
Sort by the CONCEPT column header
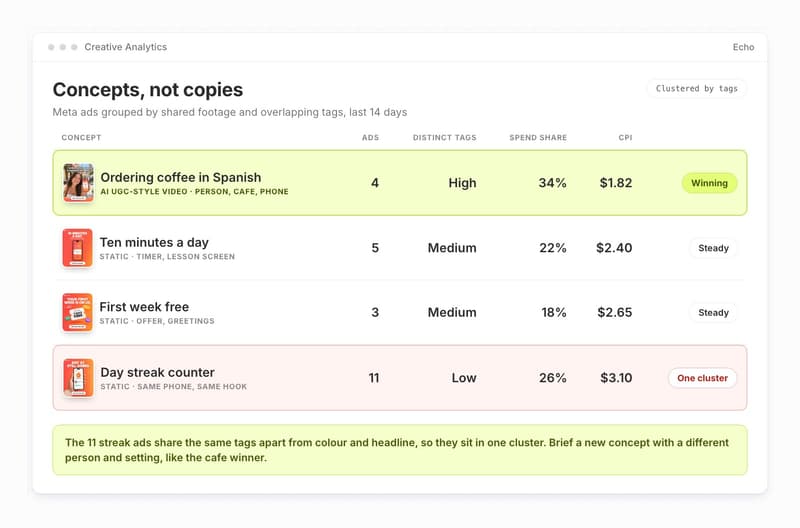[x=81, y=138]
